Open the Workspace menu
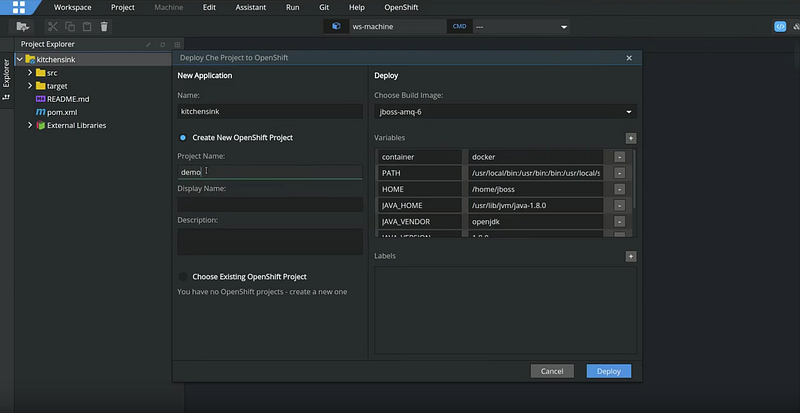This screenshot has height=413, width=800. pos(72,8)
